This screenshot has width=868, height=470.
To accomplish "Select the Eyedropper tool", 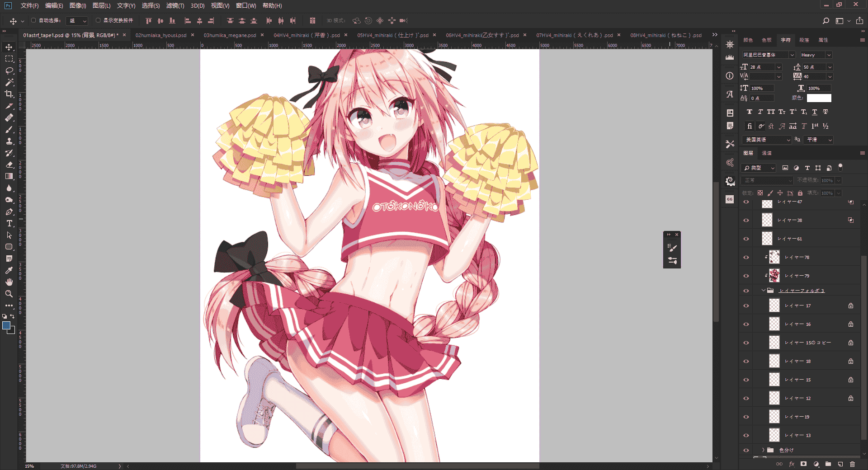I will pos(9,270).
